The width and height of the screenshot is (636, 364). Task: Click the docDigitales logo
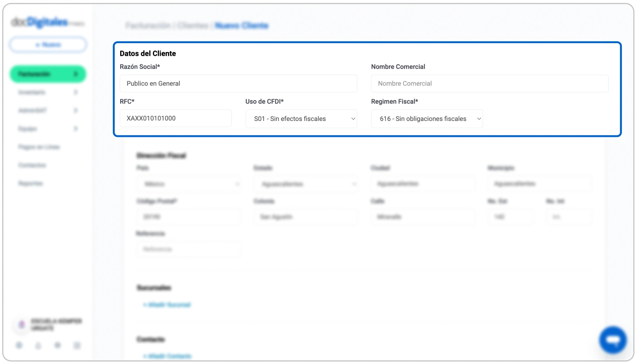pyautogui.click(x=47, y=22)
